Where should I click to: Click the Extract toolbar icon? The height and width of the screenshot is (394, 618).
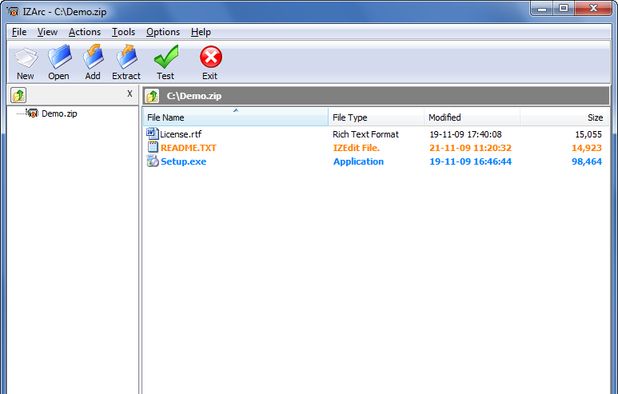pos(127,57)
